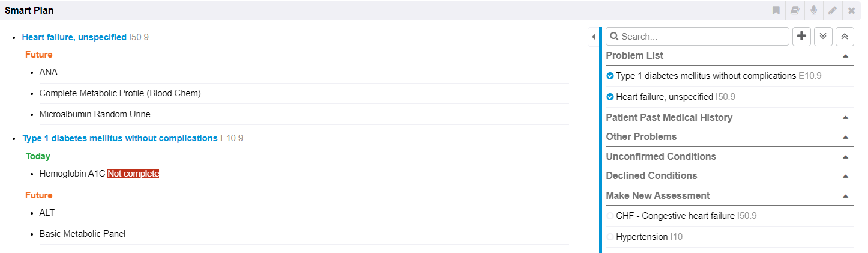
Task: Toggle the Patient Past Medical History section
Action: [x=845, y=118]
